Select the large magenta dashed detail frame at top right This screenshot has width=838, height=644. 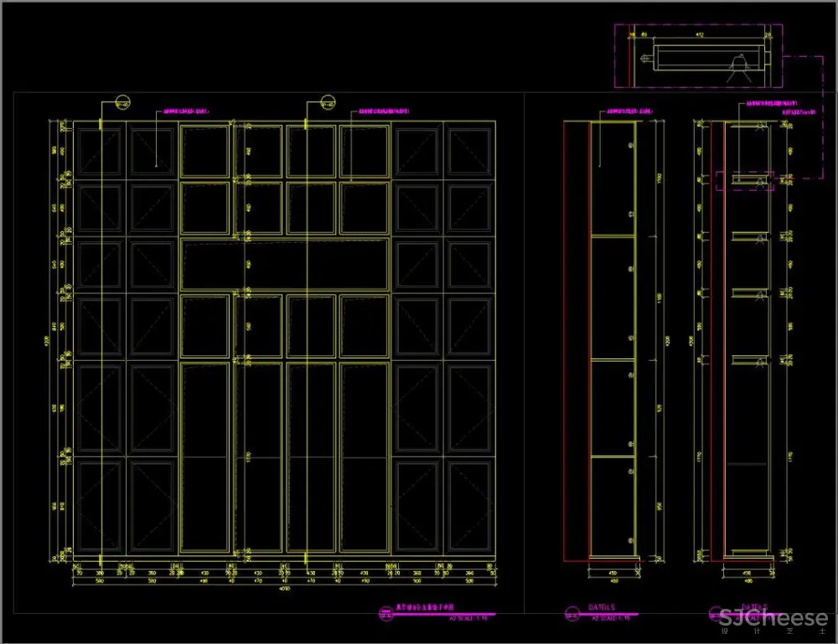[x=698, y=56]
